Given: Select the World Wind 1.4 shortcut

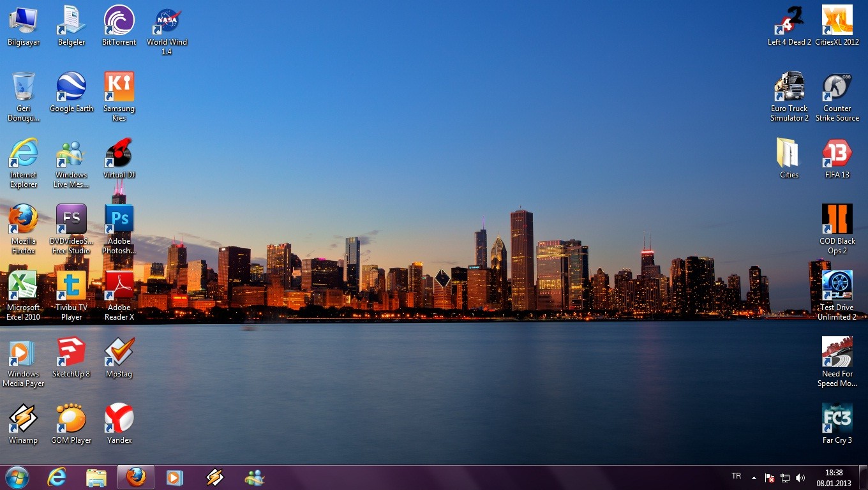Looking at the screenshot, I should pyautogui.click(x=167, y=31).
